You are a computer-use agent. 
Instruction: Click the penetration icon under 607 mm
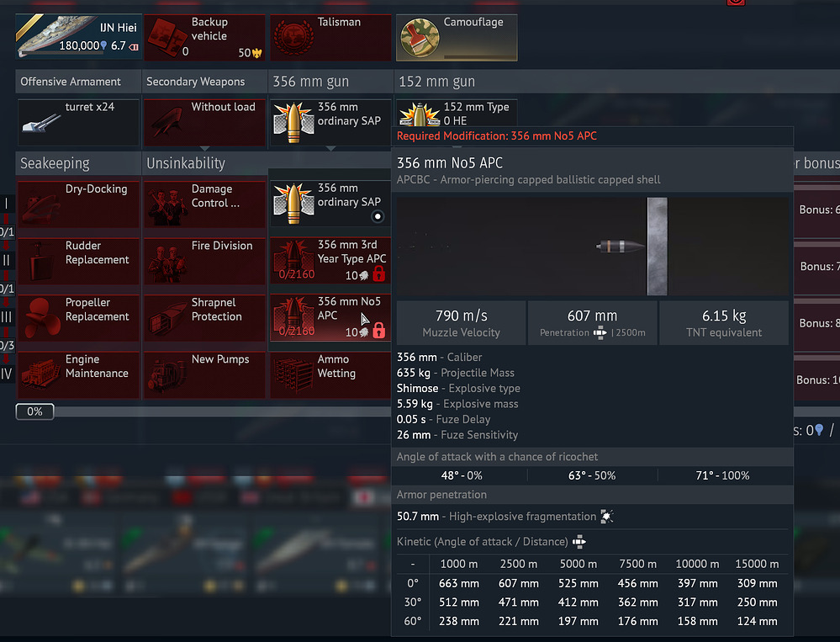(x=600, y=333)
